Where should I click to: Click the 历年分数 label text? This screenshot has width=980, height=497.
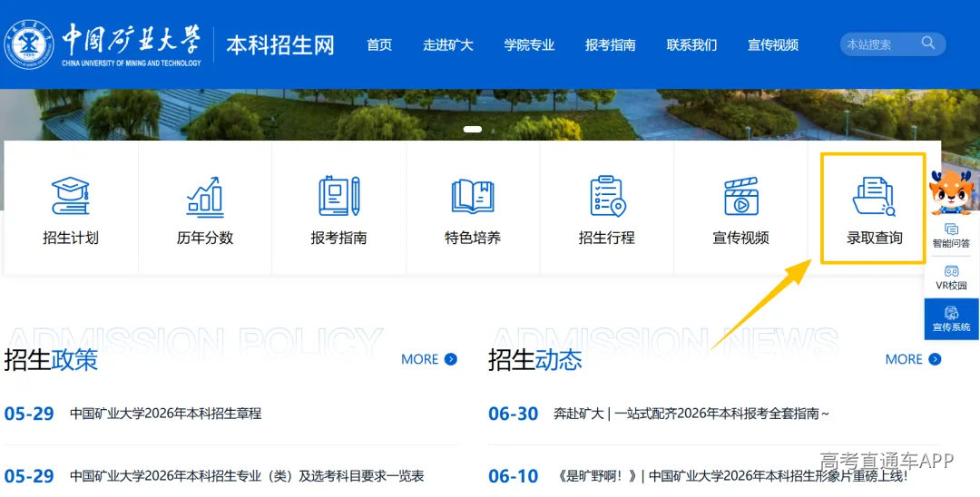(x=205, y=238)
